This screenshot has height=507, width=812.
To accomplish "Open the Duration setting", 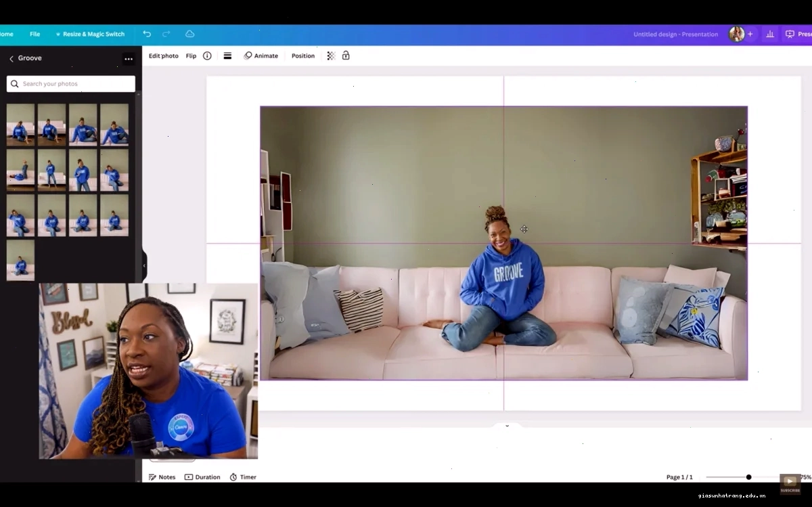I will tap(202, 477).
